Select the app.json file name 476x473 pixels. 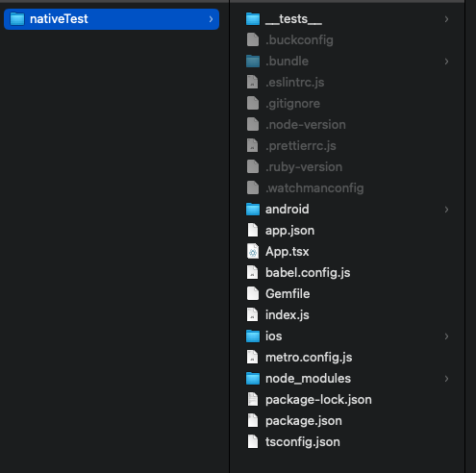coord(289,231)
